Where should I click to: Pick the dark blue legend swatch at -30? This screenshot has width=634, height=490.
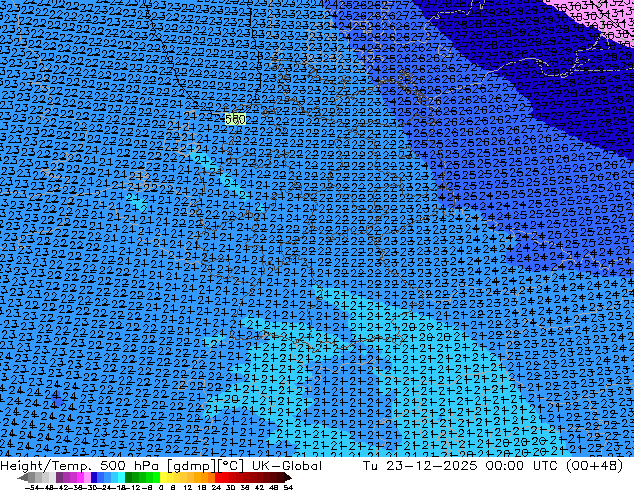coord(94,477)
